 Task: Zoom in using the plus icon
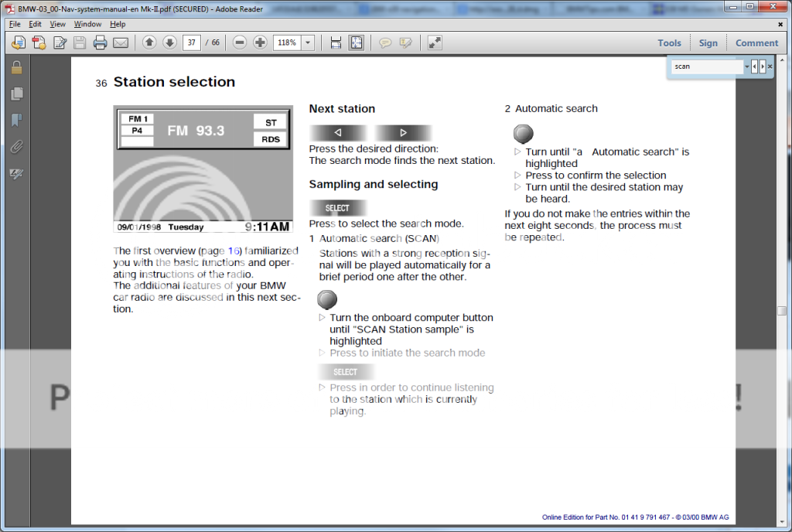tap(259, 43)
